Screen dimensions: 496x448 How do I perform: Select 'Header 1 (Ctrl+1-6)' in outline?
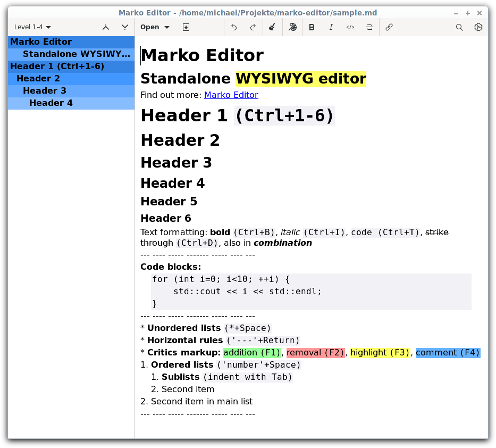click(71, 67)
